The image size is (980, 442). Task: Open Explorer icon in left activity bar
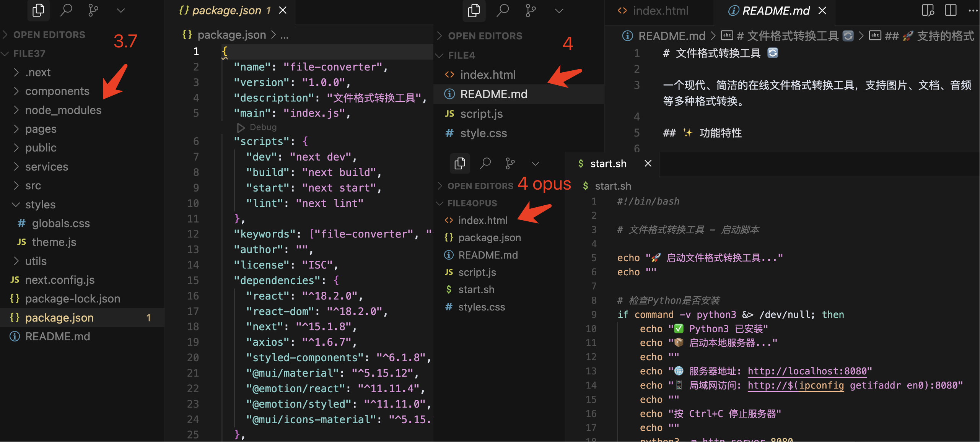coord(38,10)
